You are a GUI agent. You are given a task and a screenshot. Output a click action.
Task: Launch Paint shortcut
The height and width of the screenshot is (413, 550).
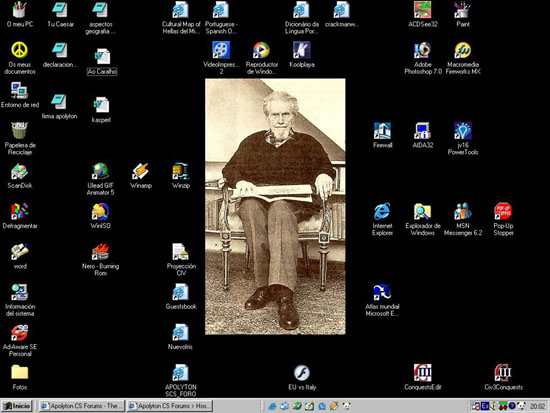[463, 10]
